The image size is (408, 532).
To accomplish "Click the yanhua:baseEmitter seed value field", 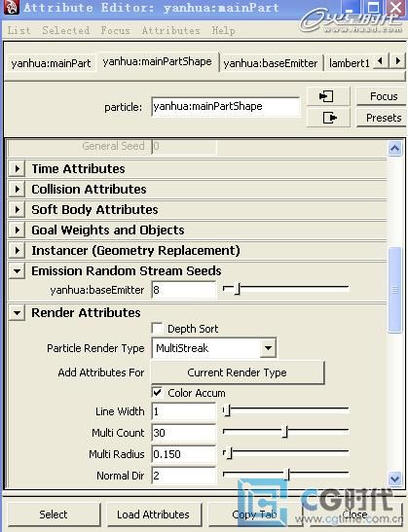I will pos(183,290).
